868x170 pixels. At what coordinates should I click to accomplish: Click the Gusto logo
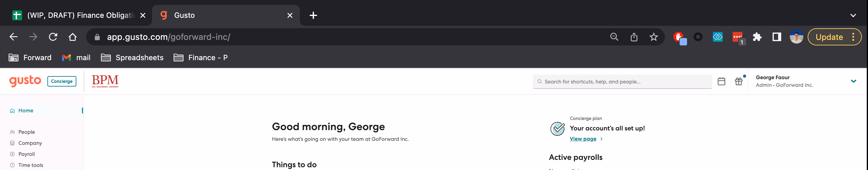tap(25, 81)
